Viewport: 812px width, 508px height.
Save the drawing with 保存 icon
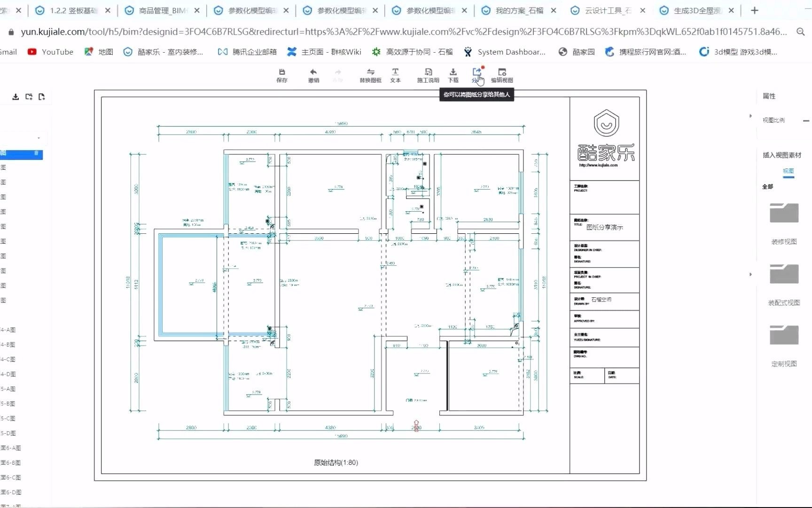coord(282,75)
